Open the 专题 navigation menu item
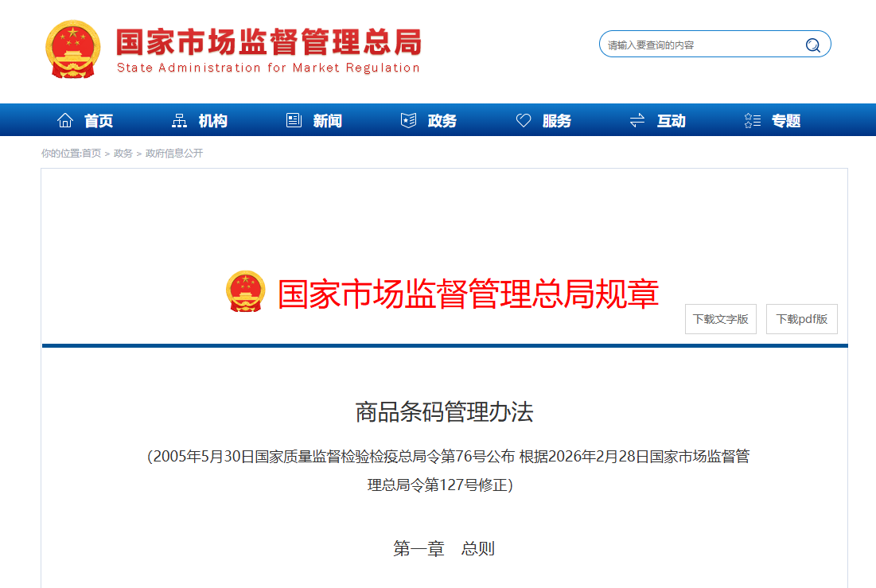 pyautogui.click(x=786, y=121)
